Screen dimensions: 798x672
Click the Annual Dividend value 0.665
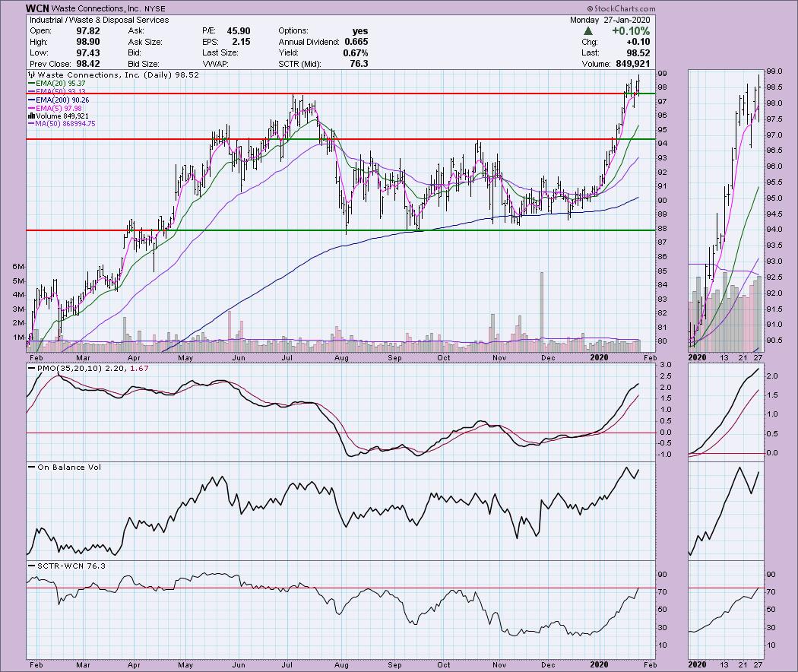click(x=356, y=42)
